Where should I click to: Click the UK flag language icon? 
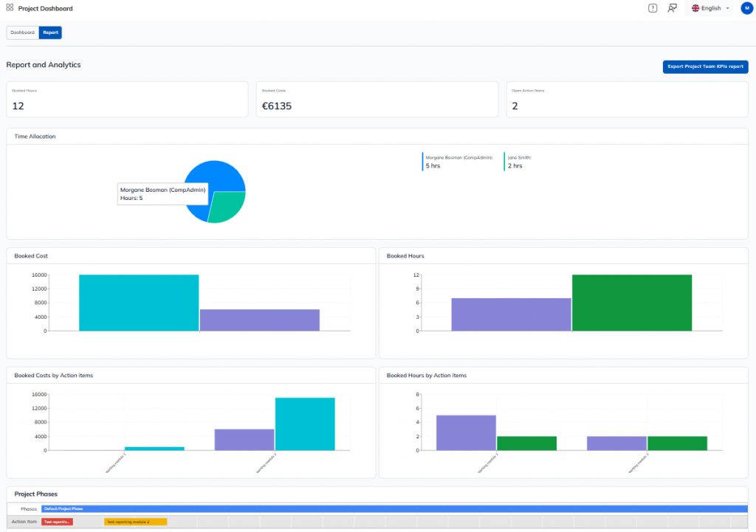(x=695, y=8)
